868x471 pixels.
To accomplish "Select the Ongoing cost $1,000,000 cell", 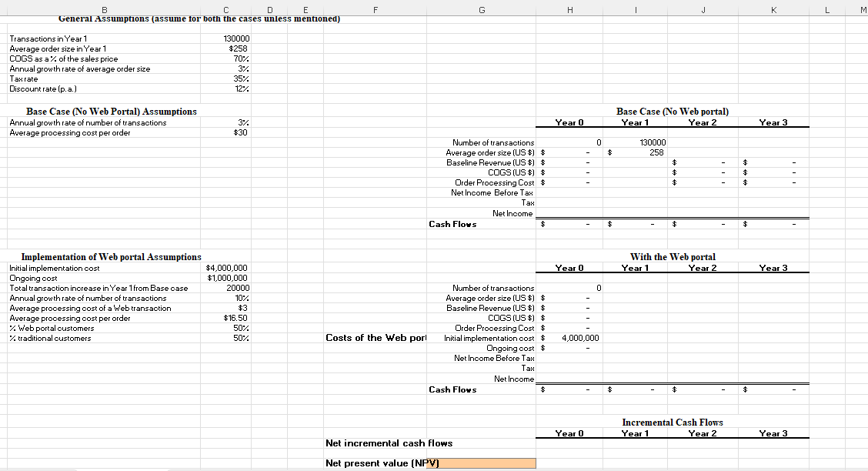I will point(226,277).
